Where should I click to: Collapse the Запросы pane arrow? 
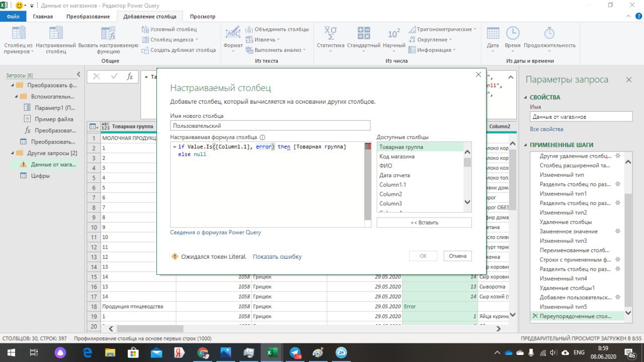(78, 75)
